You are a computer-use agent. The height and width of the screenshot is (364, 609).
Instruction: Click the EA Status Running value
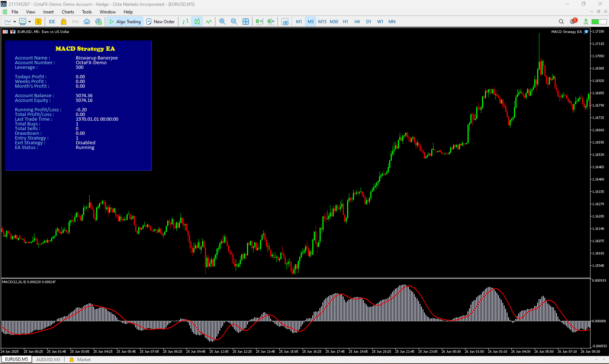coord(85,148)
